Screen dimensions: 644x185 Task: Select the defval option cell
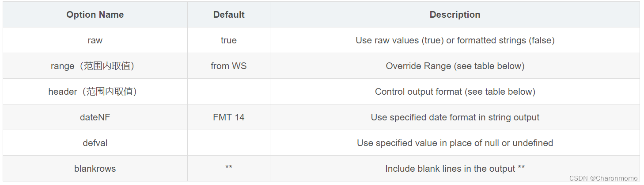tap(95, 143)
